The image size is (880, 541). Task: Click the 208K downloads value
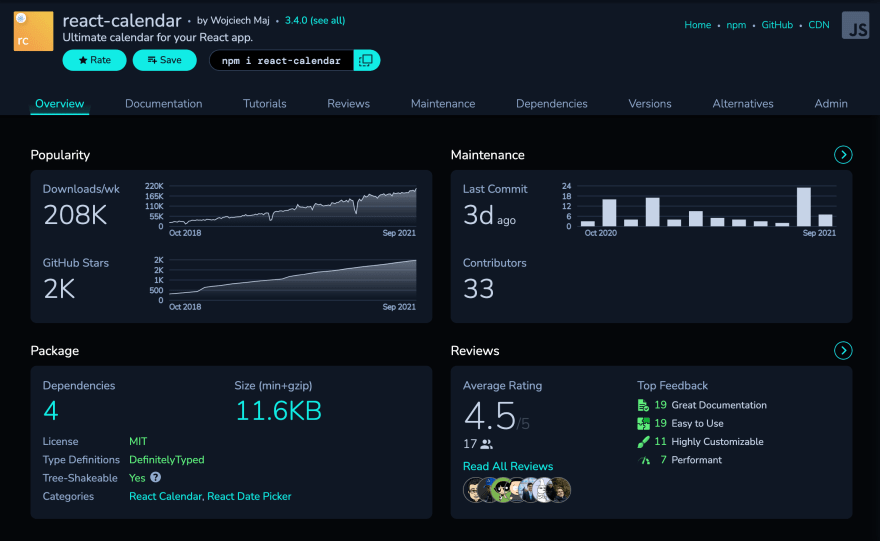point(75,215)
